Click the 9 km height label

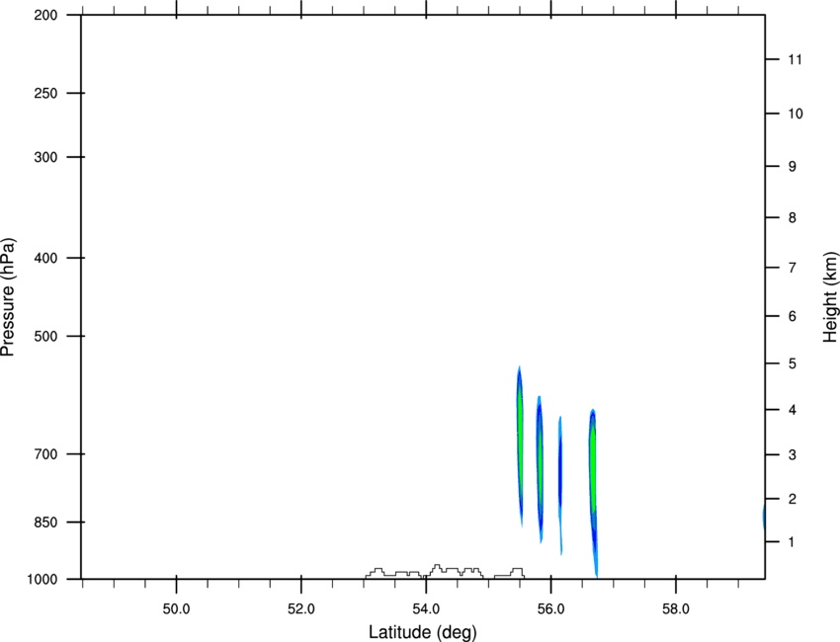click(793, 167)
